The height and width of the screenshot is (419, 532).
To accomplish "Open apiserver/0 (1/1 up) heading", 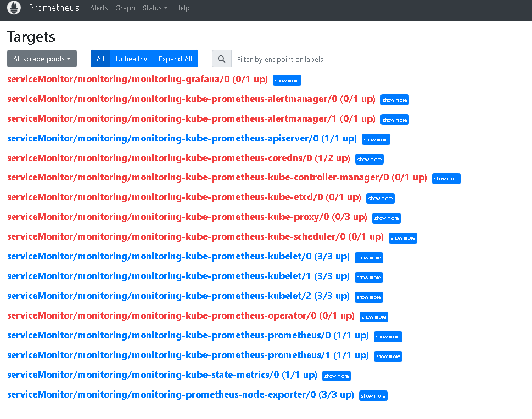I will click(x=182, y=138).
